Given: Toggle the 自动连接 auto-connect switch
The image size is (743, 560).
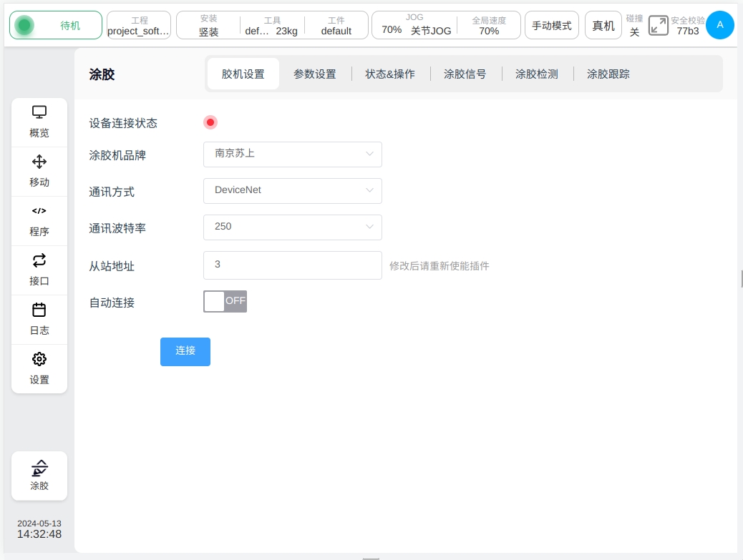Looking at the screenshot, I should [225, 301].
